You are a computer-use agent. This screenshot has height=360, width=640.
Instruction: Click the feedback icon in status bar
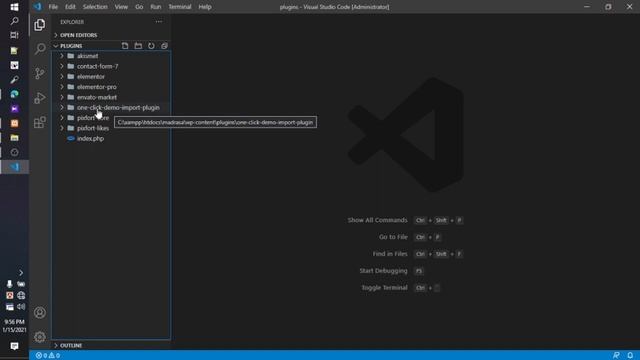pyautogui.click(x=616, y=356)
